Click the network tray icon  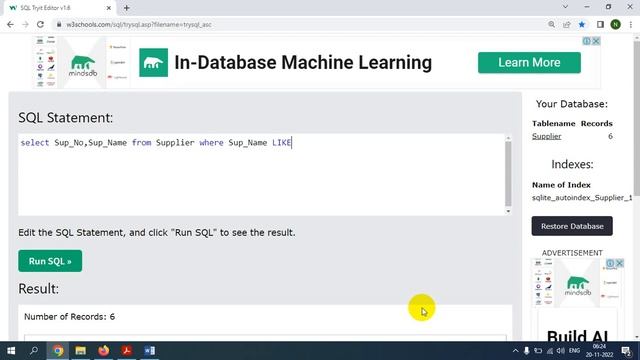[x=549, y=351]
